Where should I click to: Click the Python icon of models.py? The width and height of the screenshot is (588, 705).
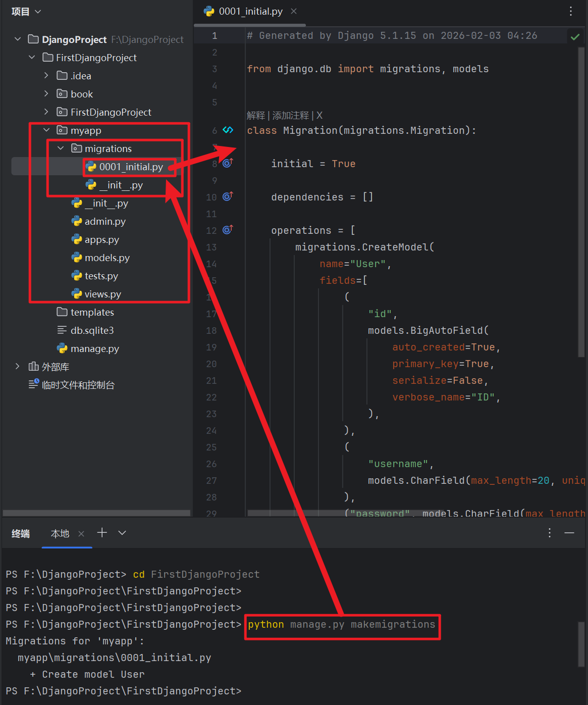tap(77, 257)
